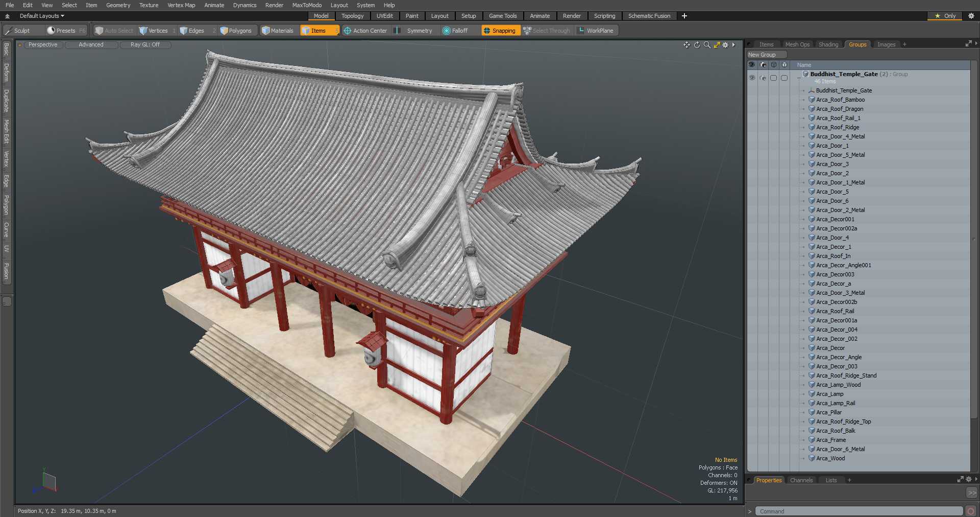Image resolution: width=980 pixels, height=517 pixels.
Task: Click the New Group button
Action: coord(766,55)
